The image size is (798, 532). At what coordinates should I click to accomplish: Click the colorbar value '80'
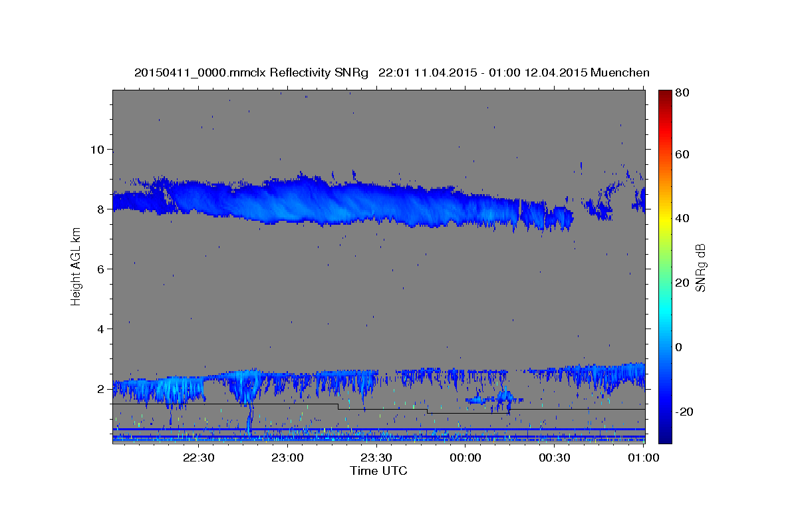click(x=682, y=93)
